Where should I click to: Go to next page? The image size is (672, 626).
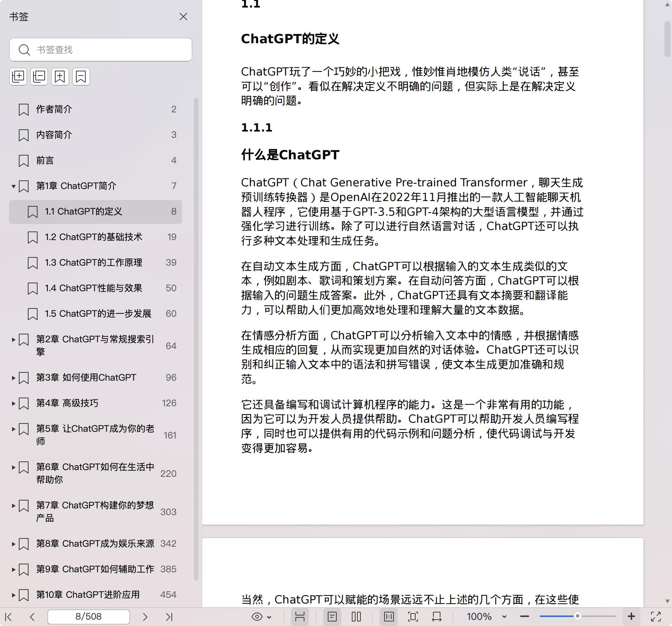point(145,617)
